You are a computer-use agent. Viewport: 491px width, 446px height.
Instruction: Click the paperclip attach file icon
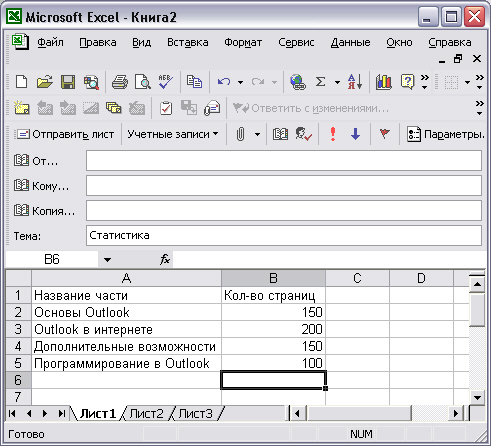click(240, 134)
